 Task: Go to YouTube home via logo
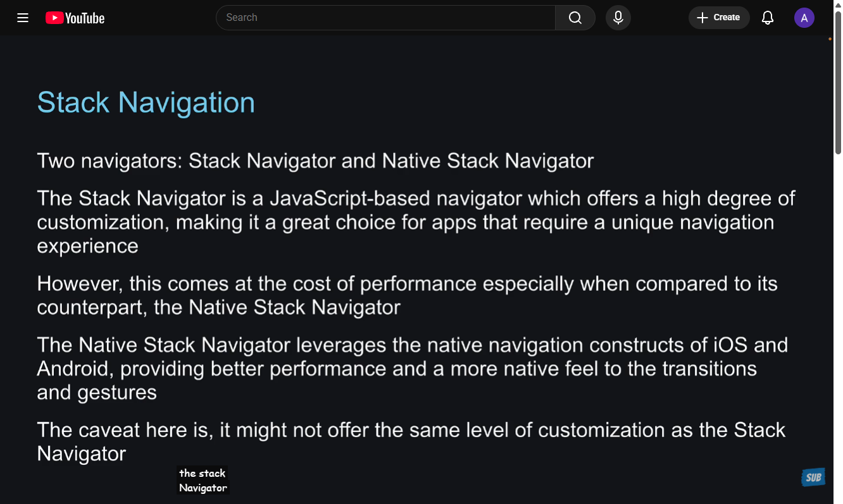[75, 18]
